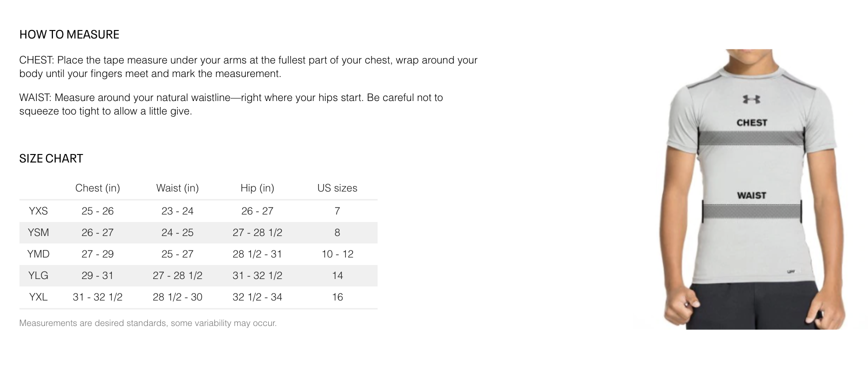Click the Under Armour logo on shirt
The height and width of the screenshot is (369, 868).
(x=751, y=99)
